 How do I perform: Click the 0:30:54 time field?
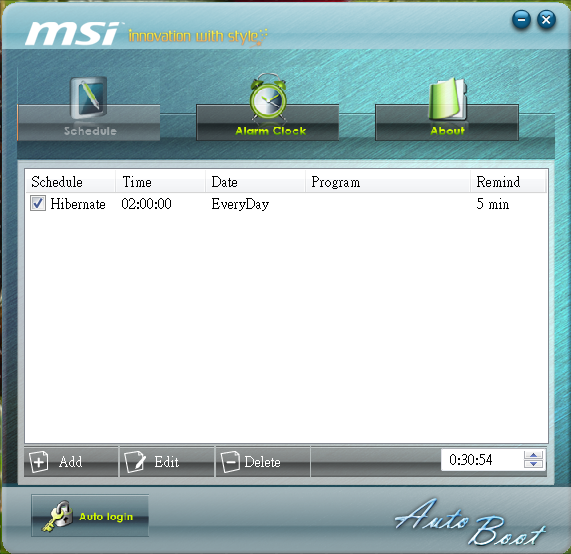[x=482, y=460]
